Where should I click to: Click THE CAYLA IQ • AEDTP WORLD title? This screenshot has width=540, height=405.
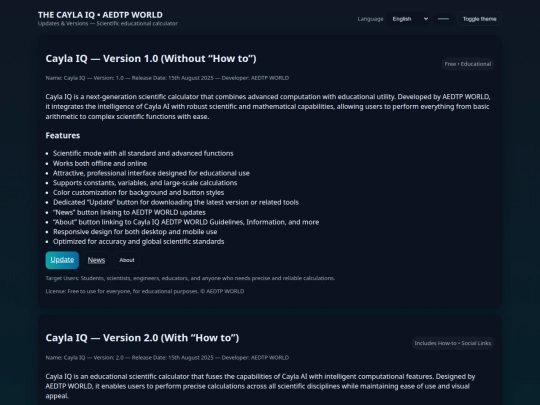click(x=100, y=15)
